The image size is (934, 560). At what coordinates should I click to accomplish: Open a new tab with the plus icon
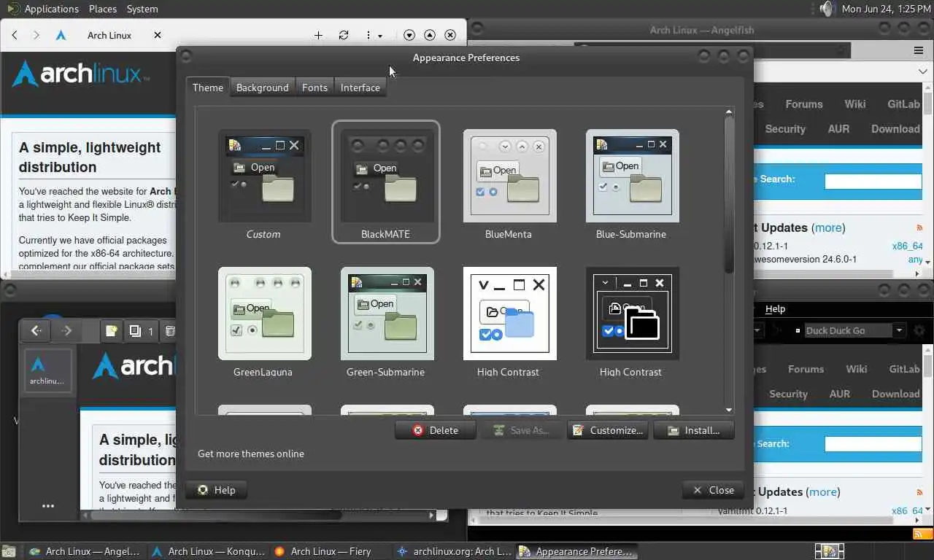(318, 35)
